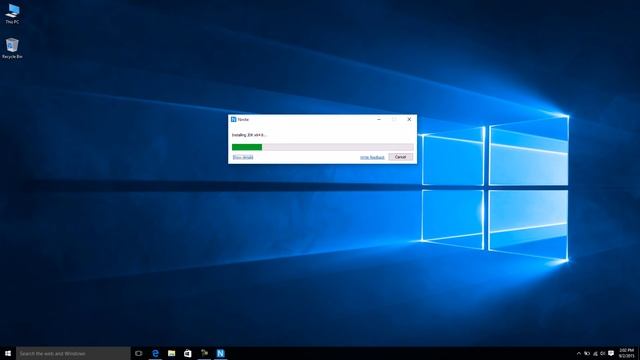640x360 pixels.
Task: Click the battery status tray icon
Action: [x=587, y=353]
